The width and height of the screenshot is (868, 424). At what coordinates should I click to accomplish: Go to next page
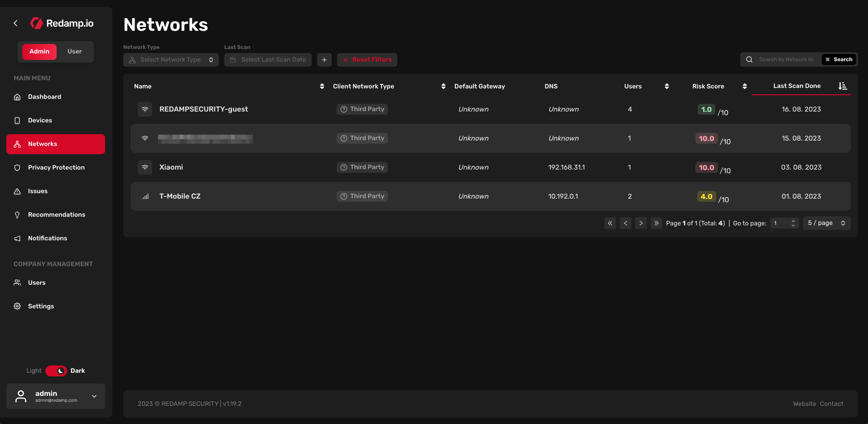pos(641,223)
